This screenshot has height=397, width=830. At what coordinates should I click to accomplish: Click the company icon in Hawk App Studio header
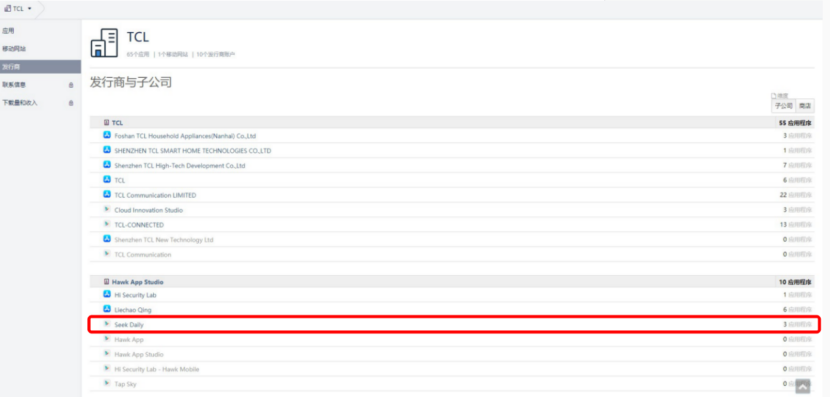pos(106,282)
